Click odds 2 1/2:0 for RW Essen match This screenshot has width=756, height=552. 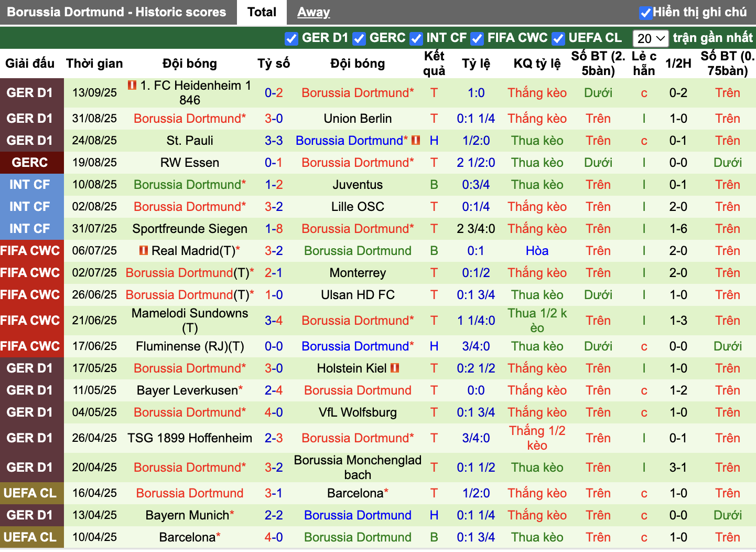coord(476,163)
